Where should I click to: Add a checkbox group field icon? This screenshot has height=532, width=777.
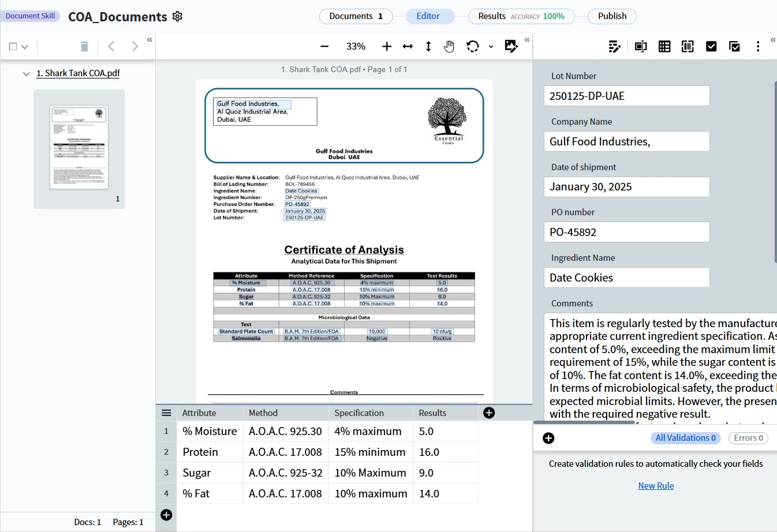(735, 47)
